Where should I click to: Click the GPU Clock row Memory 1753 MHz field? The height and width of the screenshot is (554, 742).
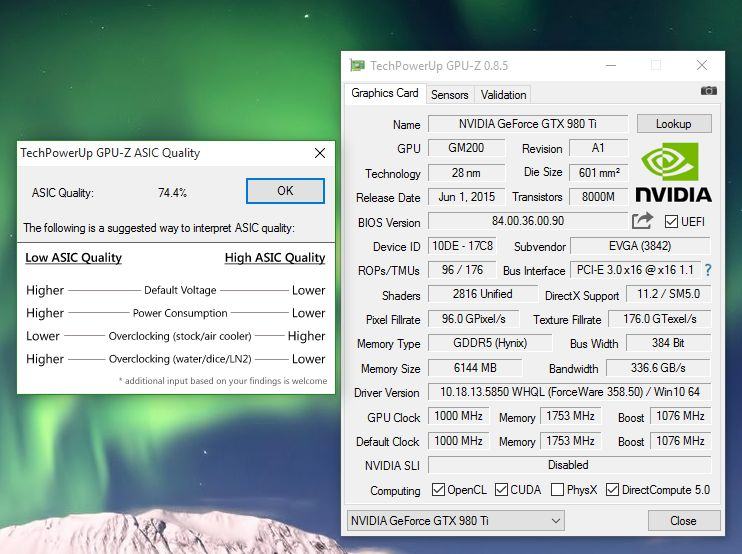[x=571, y=416]
